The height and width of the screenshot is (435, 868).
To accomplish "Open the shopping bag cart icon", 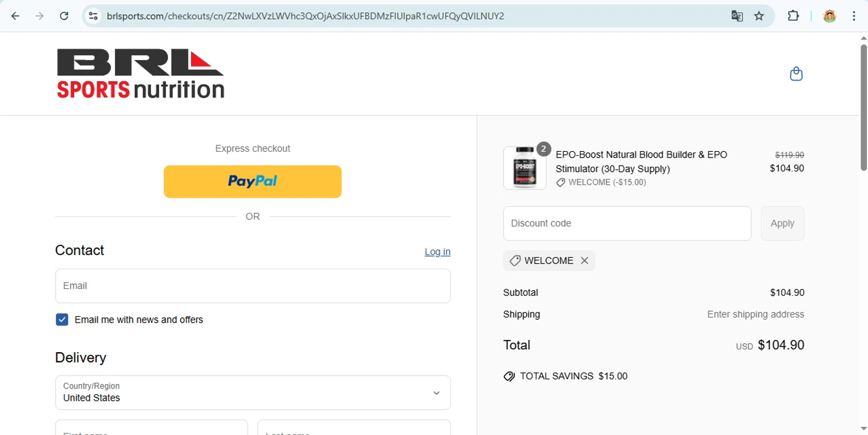I will 796,74.
